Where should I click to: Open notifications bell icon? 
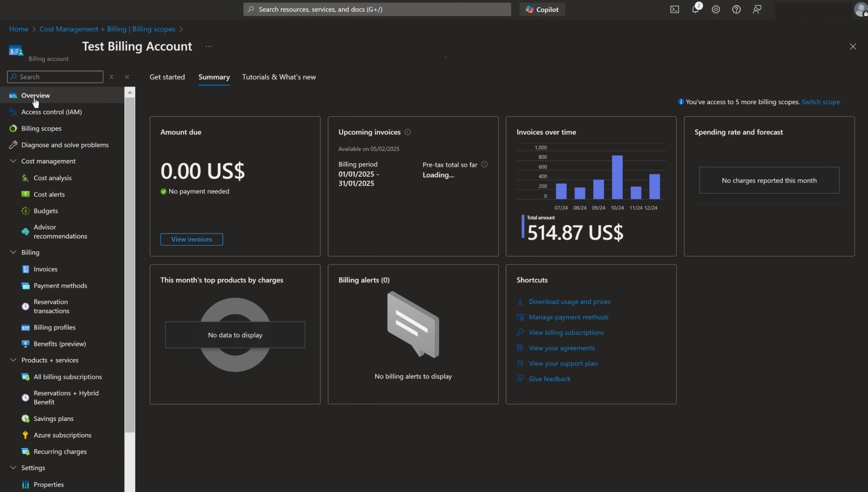click(695, 9)
